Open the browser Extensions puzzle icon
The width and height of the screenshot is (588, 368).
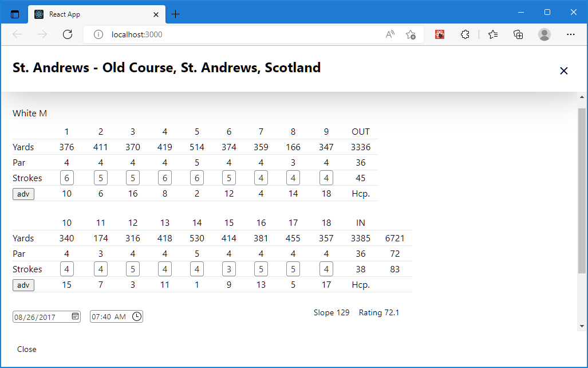point(465,34)
